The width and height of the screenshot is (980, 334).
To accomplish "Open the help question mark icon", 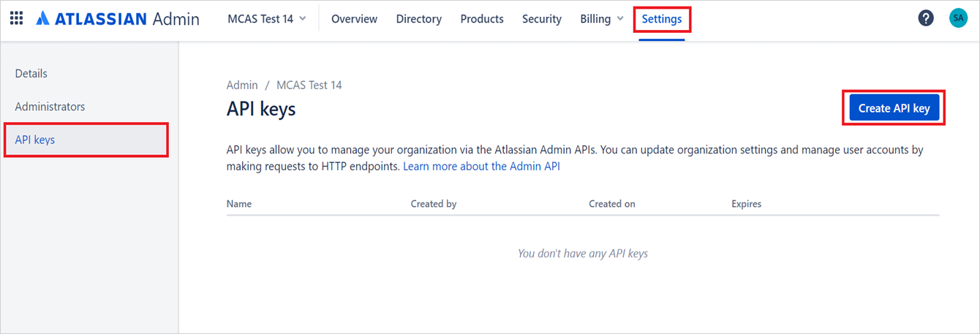I will click(926, 19).
